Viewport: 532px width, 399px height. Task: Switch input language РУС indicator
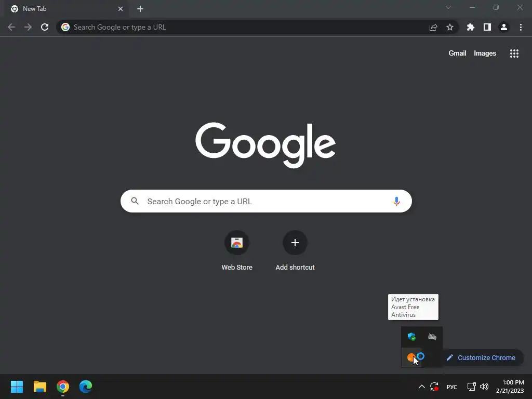click(x=452, y=387)
